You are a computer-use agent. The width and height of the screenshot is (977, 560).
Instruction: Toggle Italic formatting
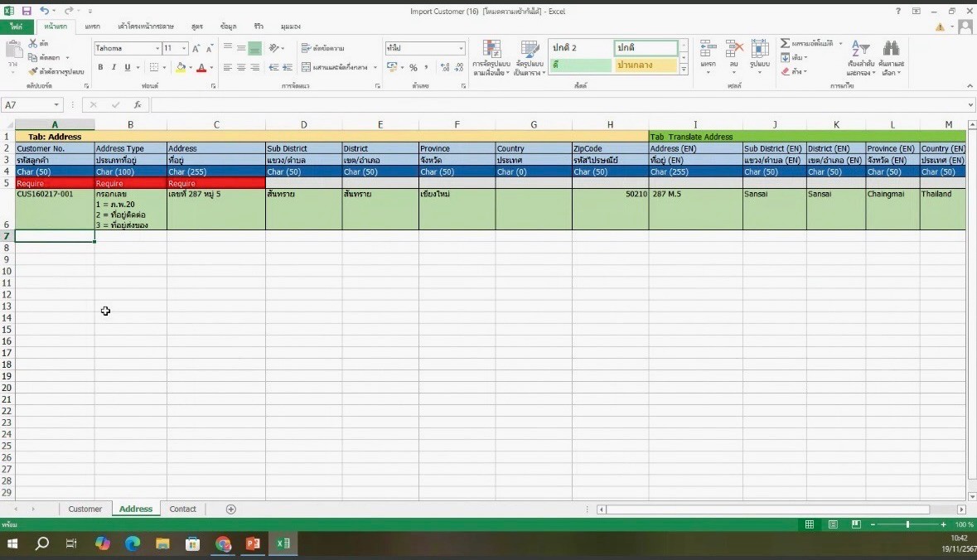[x=114, y=68]
